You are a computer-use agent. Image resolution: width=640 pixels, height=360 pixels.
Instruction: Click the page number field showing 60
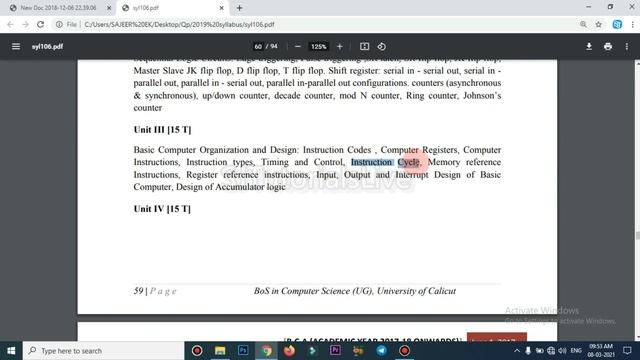[x=258, y=47]
